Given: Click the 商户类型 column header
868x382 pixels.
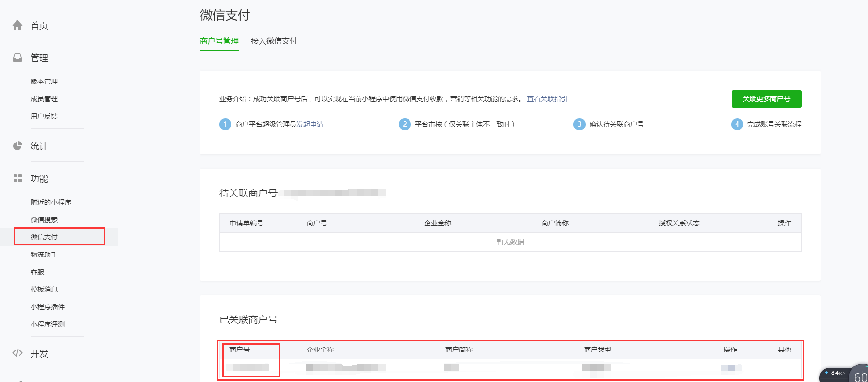Looking at the screenshot, I should coord(598,350).
